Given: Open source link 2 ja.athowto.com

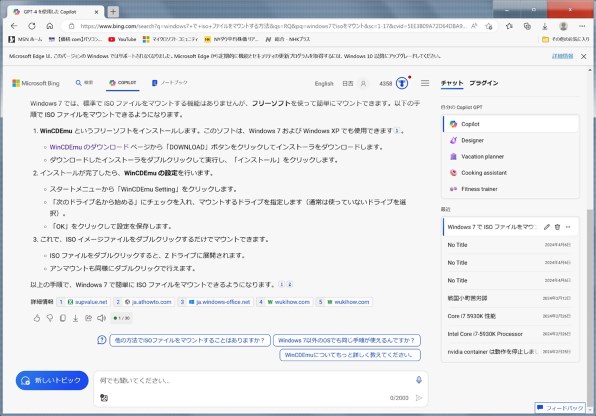Looking at the screenshot, I should [x=144, y=302].
